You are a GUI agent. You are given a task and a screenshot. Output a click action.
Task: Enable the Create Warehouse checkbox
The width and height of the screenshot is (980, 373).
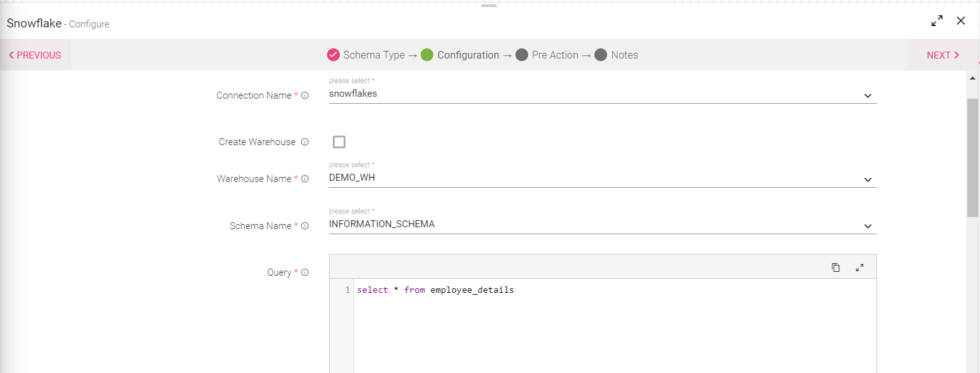(339, 142)
